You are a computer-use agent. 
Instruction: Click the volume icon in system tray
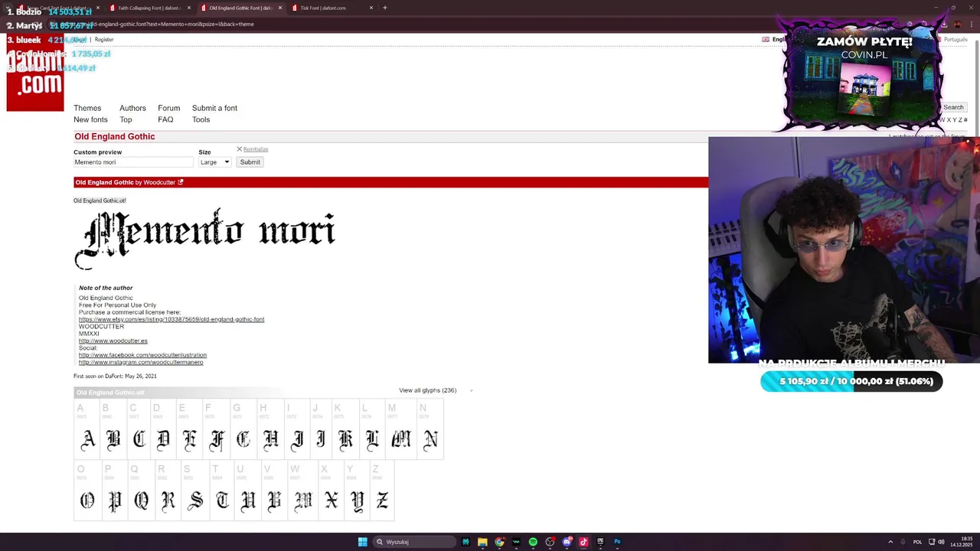pyautogui.click(x=941, y=542)
